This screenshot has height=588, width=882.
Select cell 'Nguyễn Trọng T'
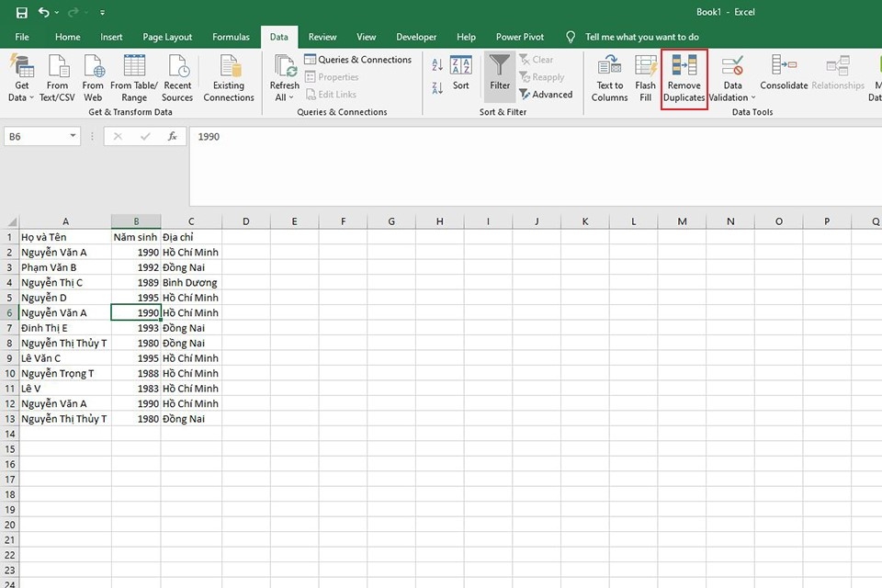coord(65,373)
